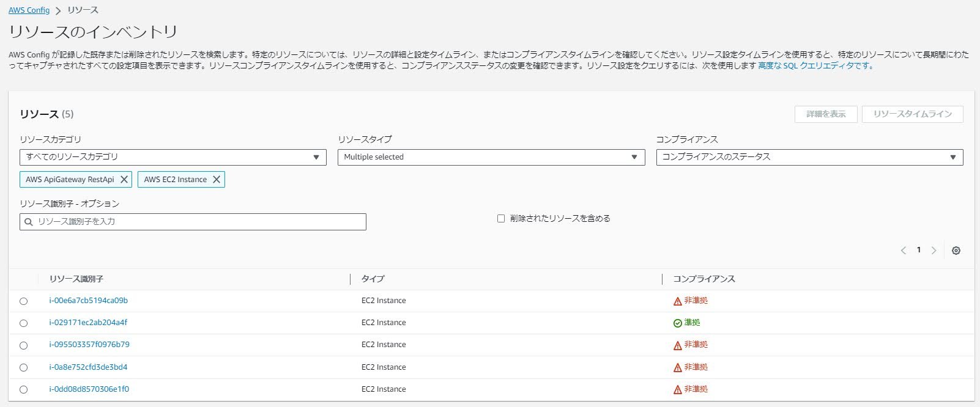The image size is (980, 407).
Task: Go to next page of resources
Action: (x=934, y=251)
